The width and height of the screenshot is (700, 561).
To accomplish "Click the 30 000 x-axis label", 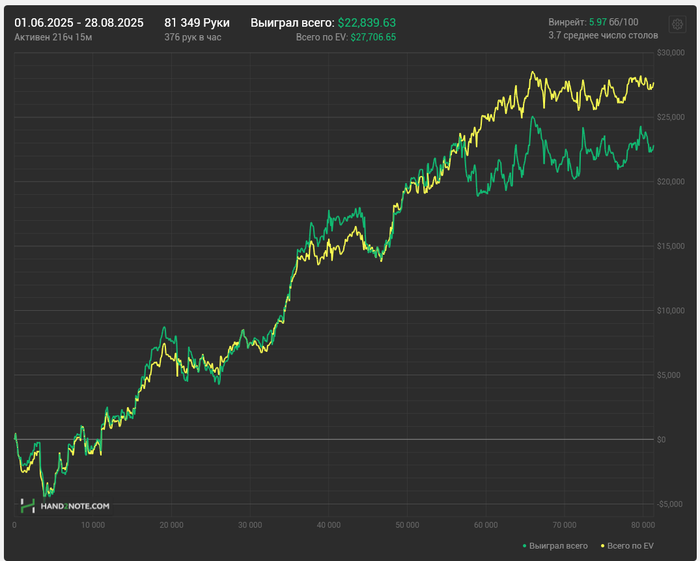I will pos(250,525).
